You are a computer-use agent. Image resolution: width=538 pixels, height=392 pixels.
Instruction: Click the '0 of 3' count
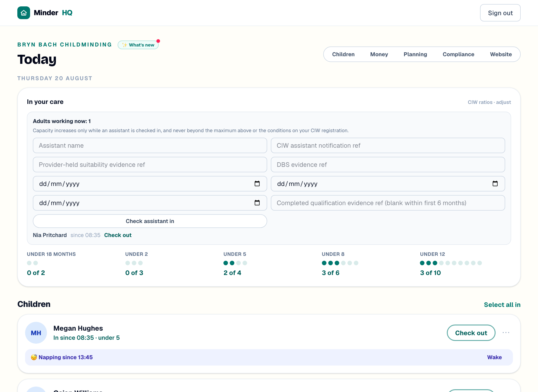[x=134, y=273]
